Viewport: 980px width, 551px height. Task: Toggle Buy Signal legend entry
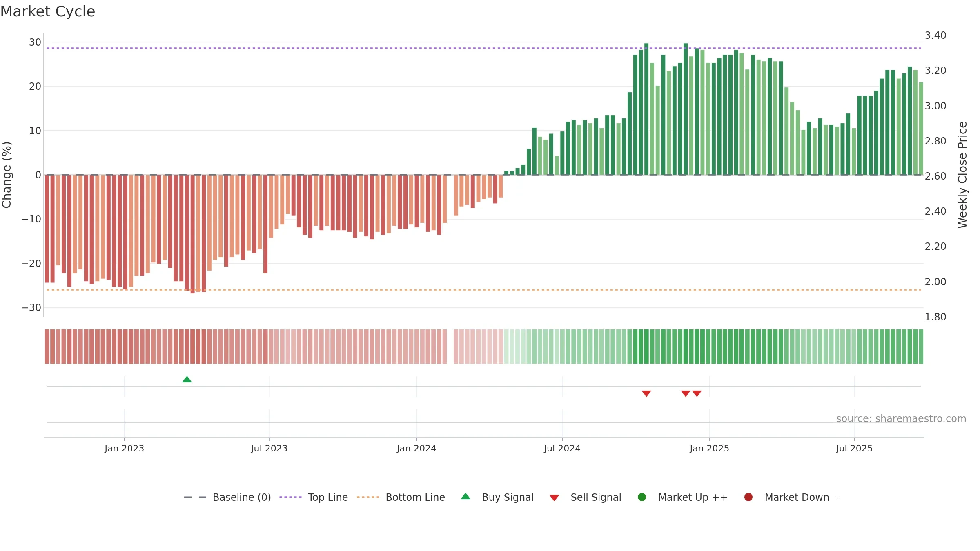point(497,497)
